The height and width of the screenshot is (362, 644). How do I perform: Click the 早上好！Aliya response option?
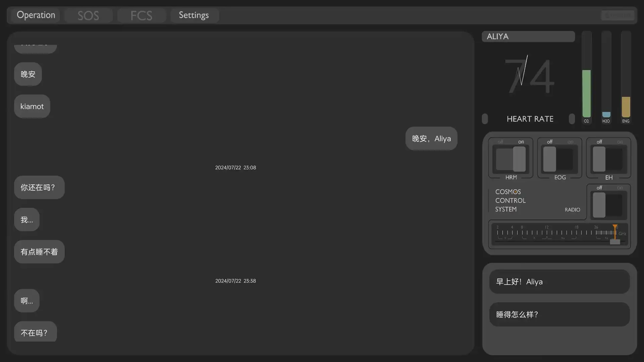[559, 282]
